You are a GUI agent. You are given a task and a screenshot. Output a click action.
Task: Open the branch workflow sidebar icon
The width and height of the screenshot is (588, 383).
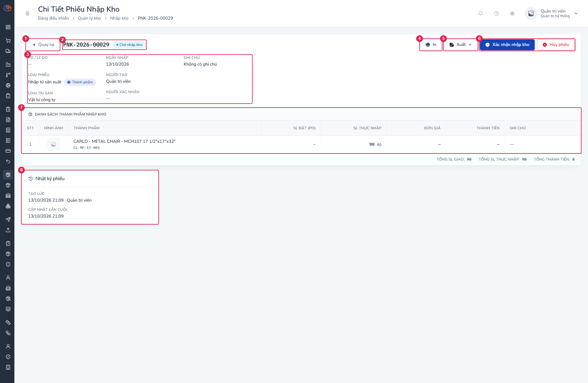8,75
